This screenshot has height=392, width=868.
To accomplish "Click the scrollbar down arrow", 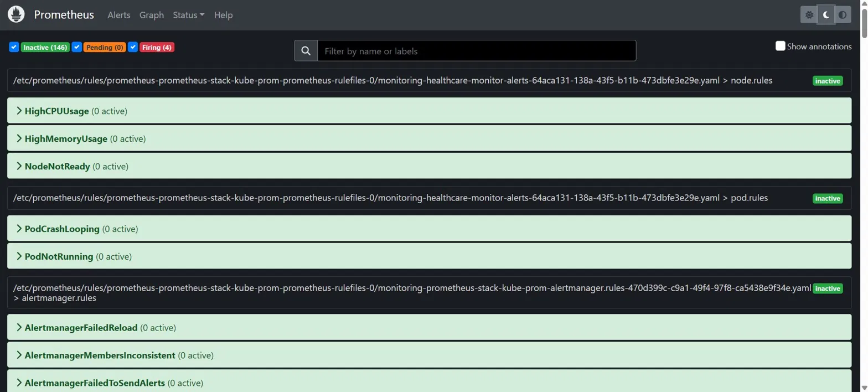I will (x=864, y=388).
